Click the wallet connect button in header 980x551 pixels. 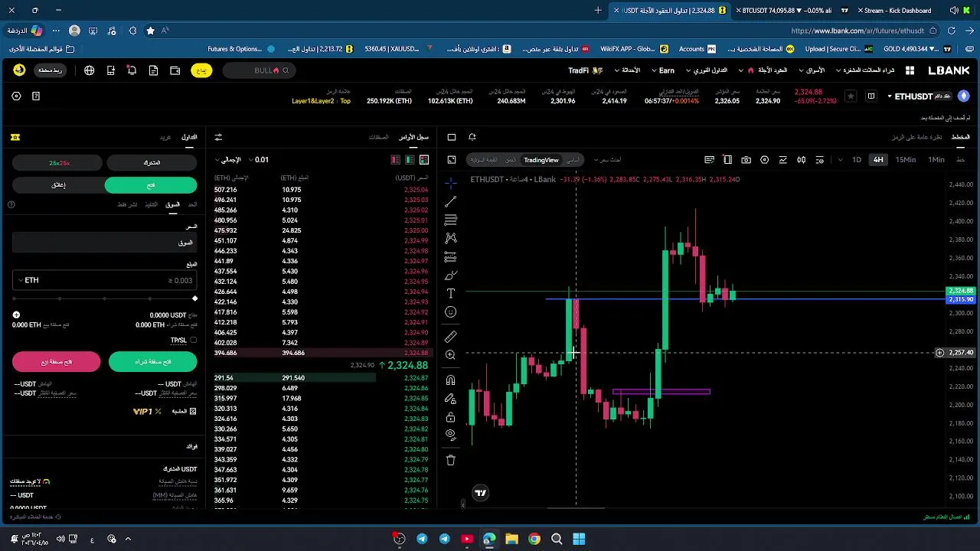tap(50, 70)
